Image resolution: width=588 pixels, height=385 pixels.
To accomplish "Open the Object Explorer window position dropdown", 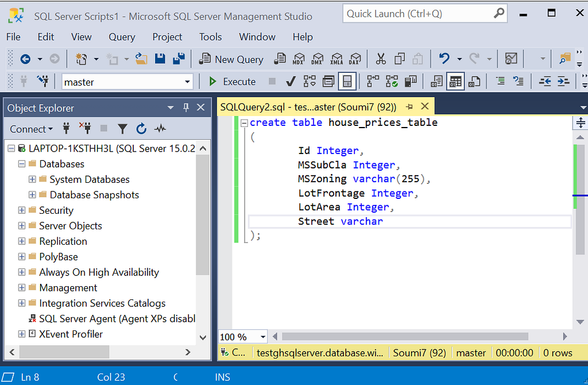I will coord(171,107).
